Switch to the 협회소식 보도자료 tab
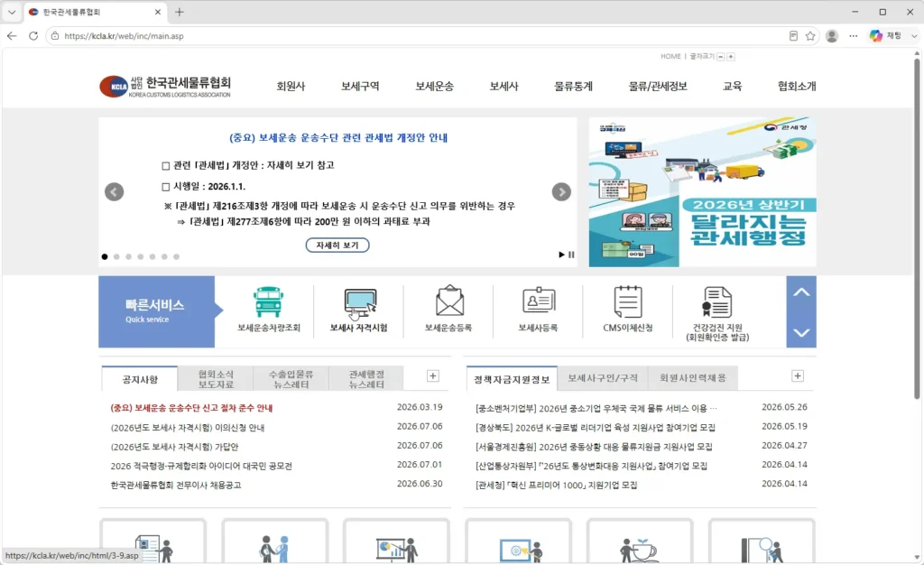 coord(216,379)
